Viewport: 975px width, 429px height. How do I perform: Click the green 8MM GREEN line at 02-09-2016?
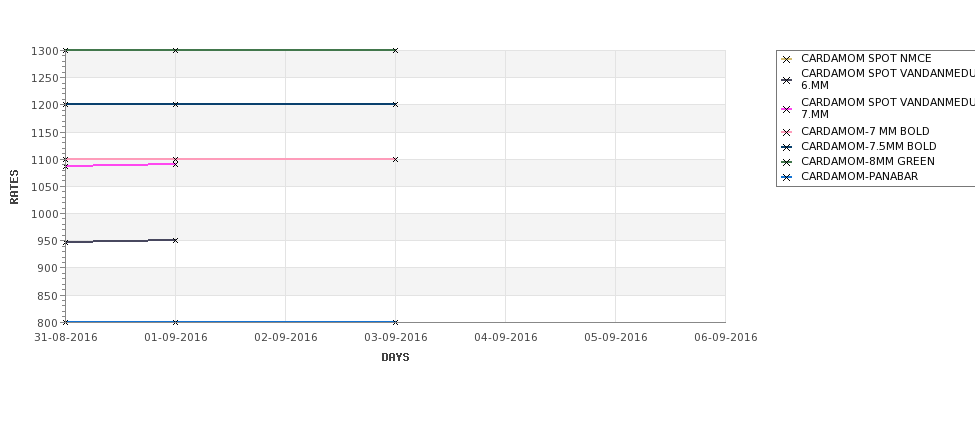click(x=285, y=50)
